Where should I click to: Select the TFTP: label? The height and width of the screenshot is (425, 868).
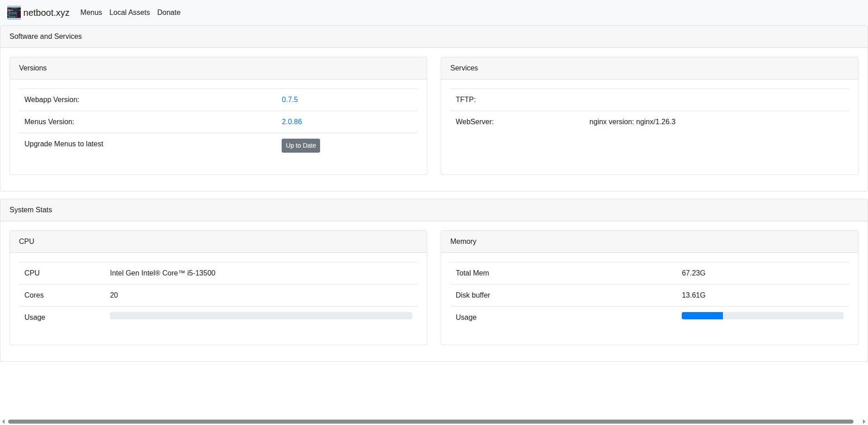[466, 100]
